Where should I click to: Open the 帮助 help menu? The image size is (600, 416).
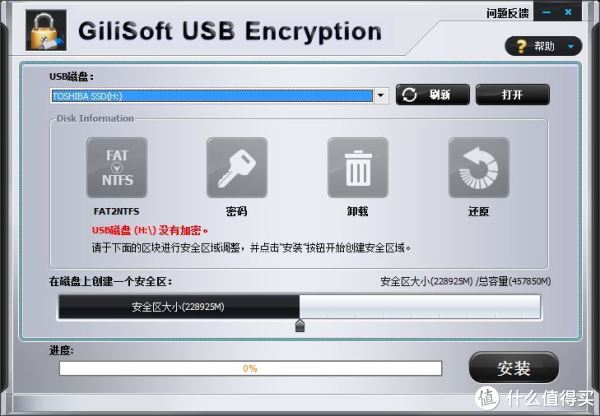[544, 46]
